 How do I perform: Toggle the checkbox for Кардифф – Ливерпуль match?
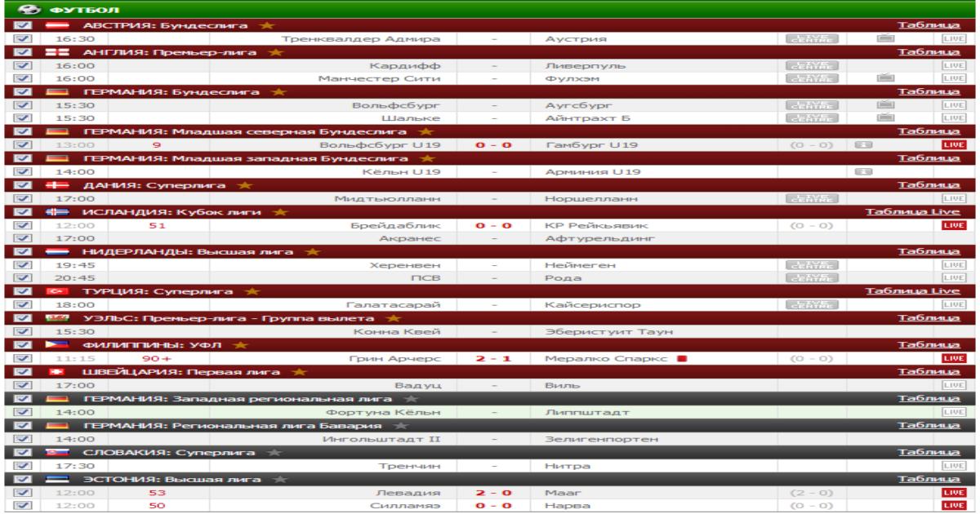point(22,64)
